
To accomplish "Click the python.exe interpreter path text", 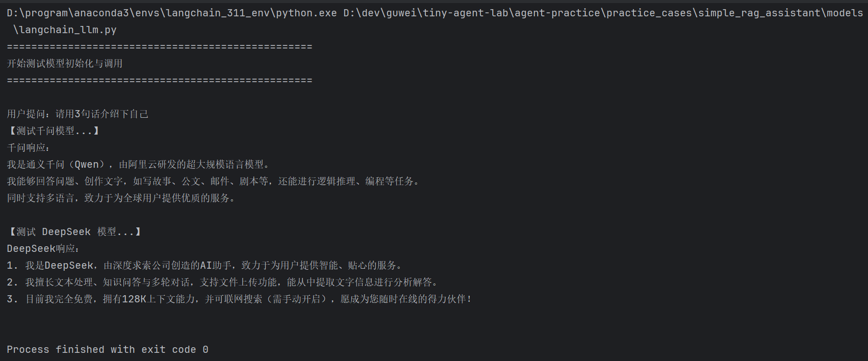I will point(171,13).
